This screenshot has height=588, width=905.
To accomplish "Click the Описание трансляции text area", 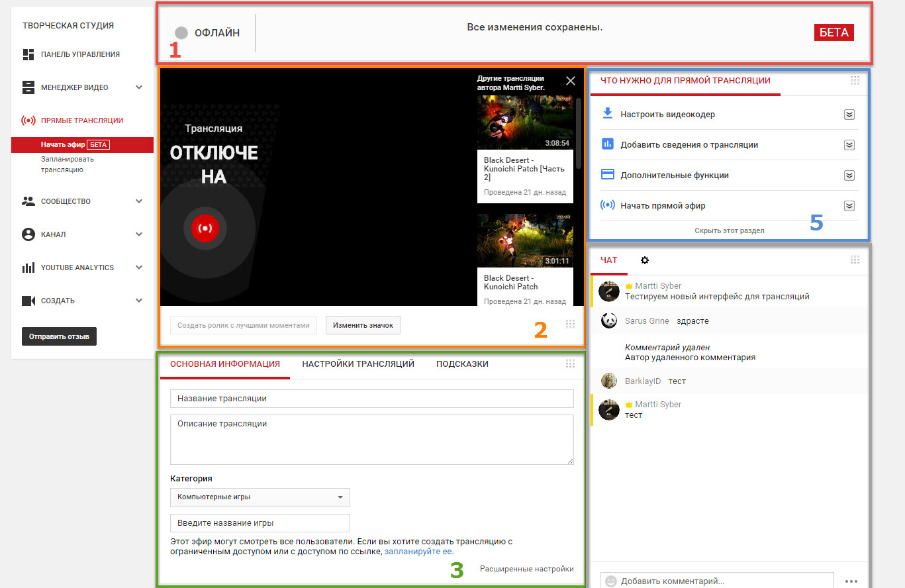I will (372, 440).
